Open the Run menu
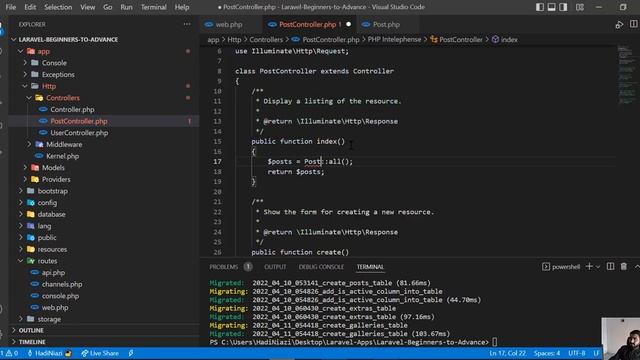This screenshot has width=640, height=360. point(126,7)
